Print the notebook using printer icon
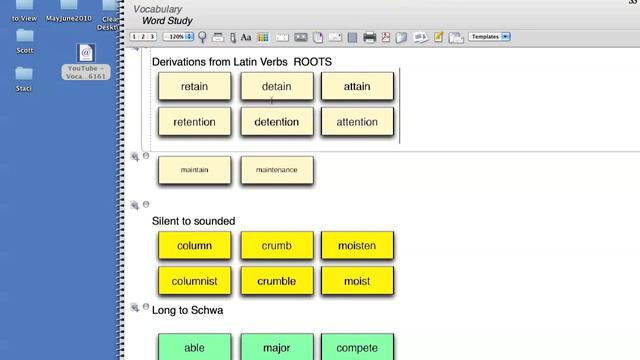Screen dimensions: 640x360 [370, 37]
